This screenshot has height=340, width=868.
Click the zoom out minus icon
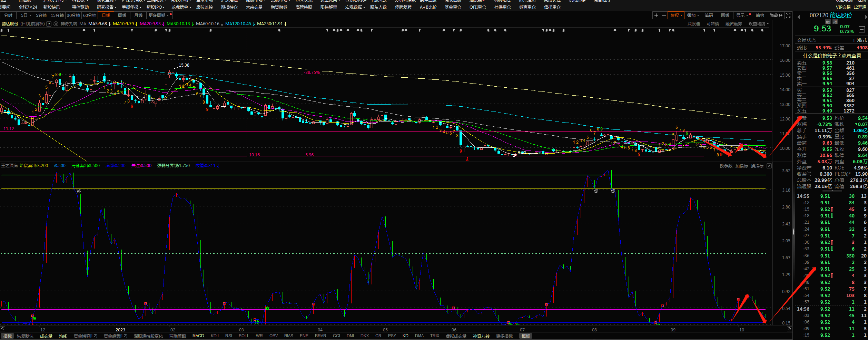(664, 16)
